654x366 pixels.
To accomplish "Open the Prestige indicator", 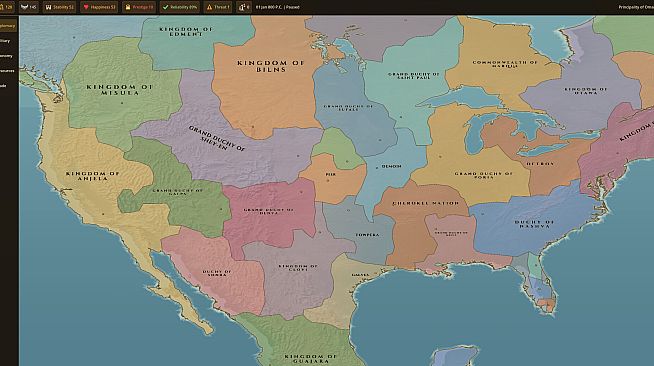I will 139,7.
